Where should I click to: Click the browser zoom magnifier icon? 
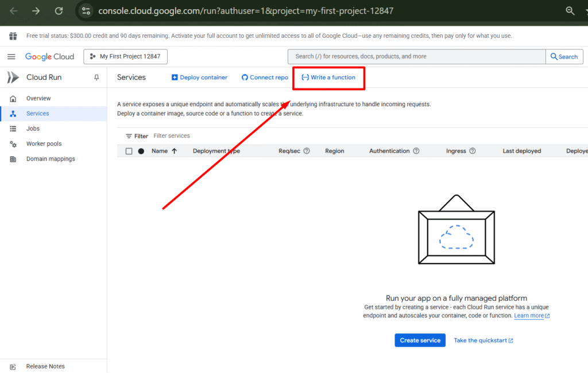[570, 11]
